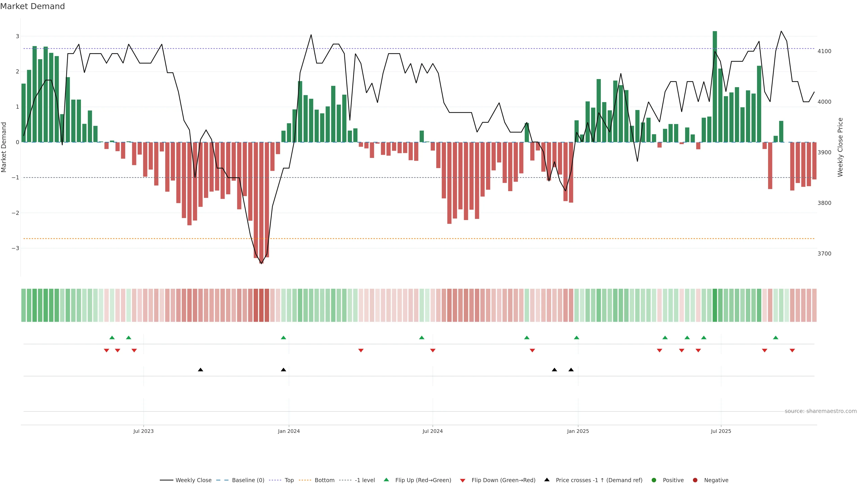Screen dimensions: 868x488
Task: Click the red Negative legend dot
Action: point(695,480)
